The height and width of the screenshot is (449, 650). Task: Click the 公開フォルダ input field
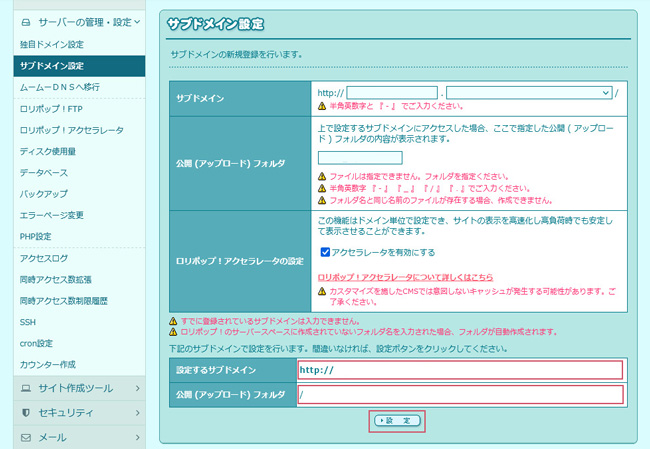[x=359, y=158]
